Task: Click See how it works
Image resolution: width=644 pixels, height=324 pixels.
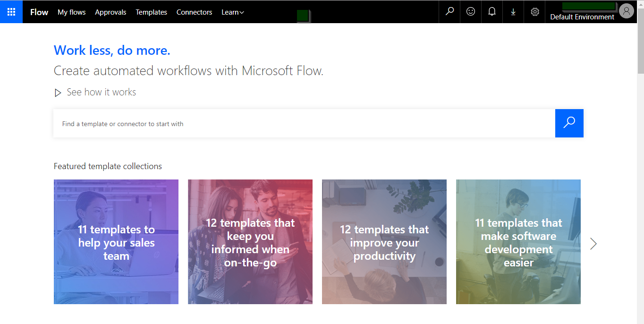Action: tap(102, 92)
